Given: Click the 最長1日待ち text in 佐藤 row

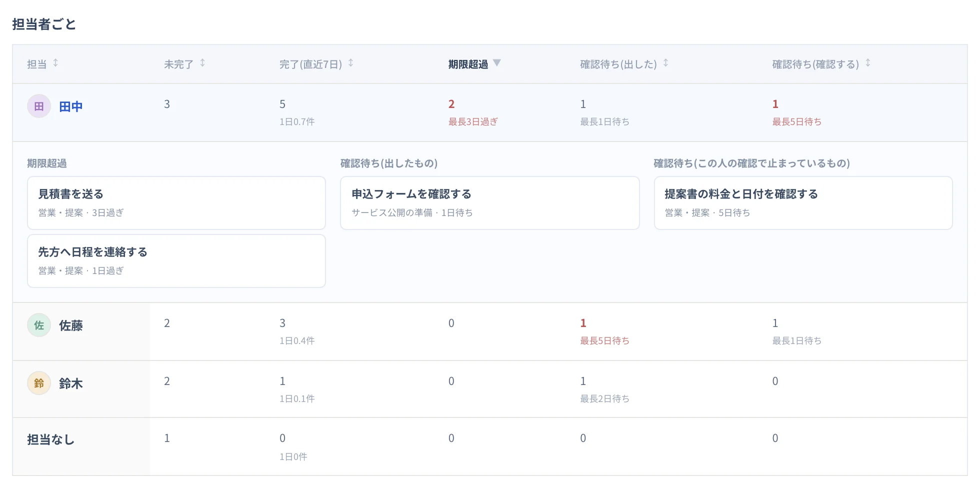Looking at the screenshot, I should pos(797,340).
